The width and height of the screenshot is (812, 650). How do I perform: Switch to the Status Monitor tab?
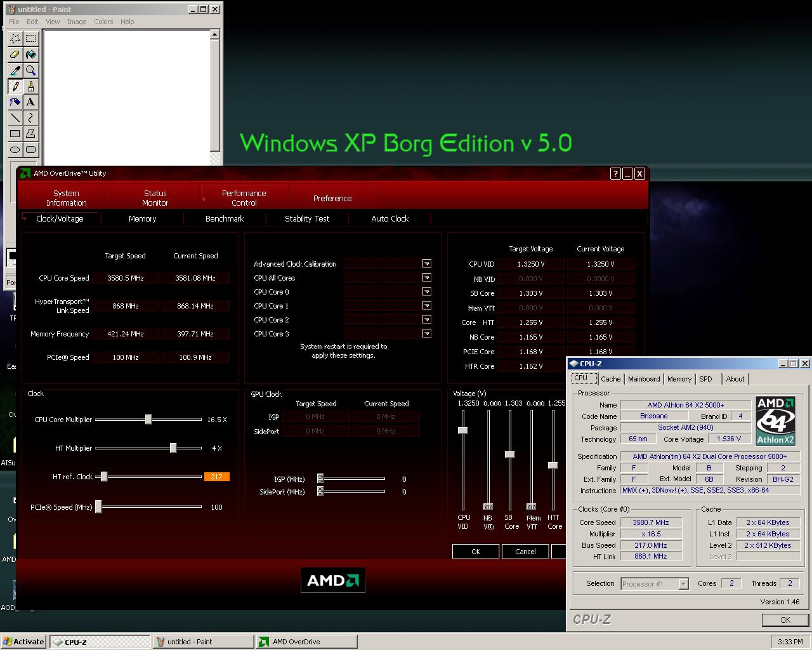click(155, 198)
